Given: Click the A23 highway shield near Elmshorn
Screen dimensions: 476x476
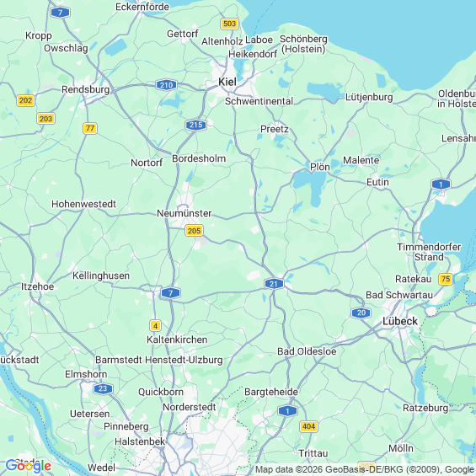Looking at the screenshot, I should click(103, 388).
